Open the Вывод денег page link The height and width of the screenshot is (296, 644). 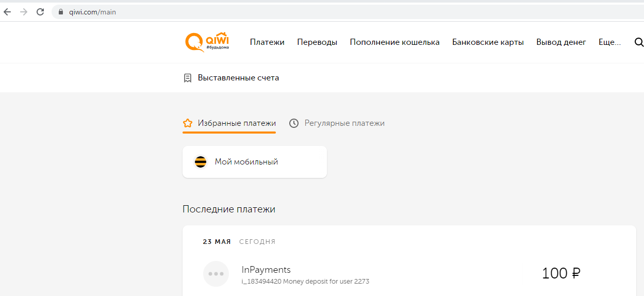(x=561, y=42)
